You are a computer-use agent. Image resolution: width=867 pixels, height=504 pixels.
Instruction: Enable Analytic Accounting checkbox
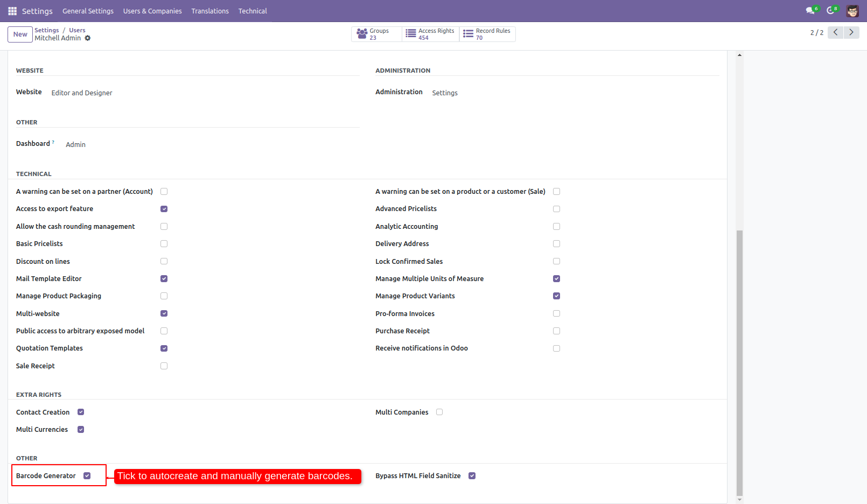tap(556, 227)
